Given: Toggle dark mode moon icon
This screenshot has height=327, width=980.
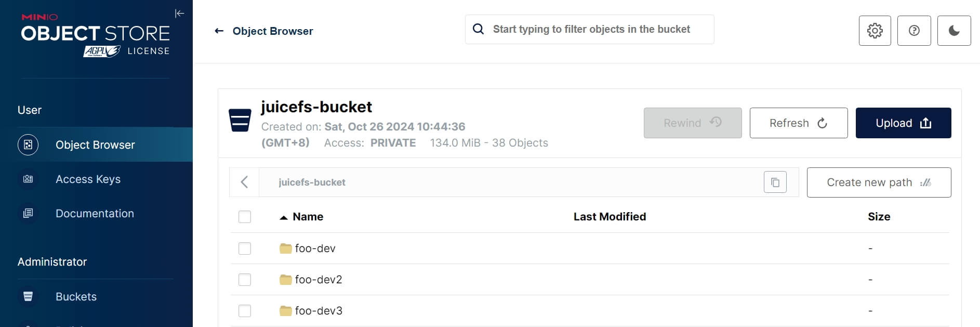Looking at the screenshot, I should tap(953, 31).
